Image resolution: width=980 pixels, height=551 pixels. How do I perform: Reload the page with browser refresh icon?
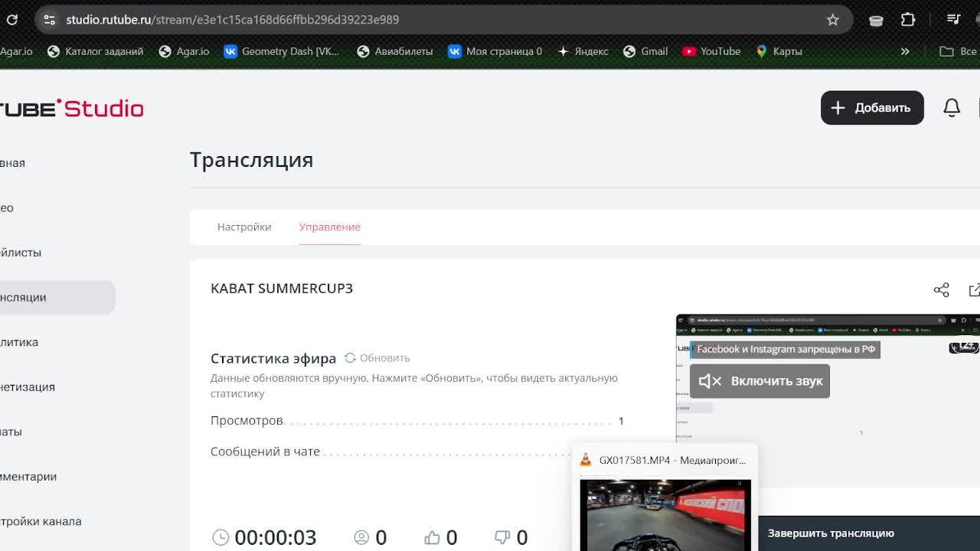[x=11, y=20]
